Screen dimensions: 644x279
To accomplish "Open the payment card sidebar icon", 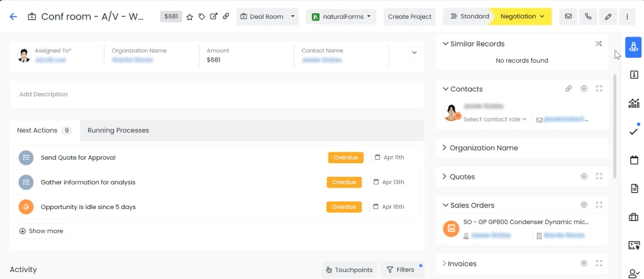I will pyautogui.click(x=634, y=245).
